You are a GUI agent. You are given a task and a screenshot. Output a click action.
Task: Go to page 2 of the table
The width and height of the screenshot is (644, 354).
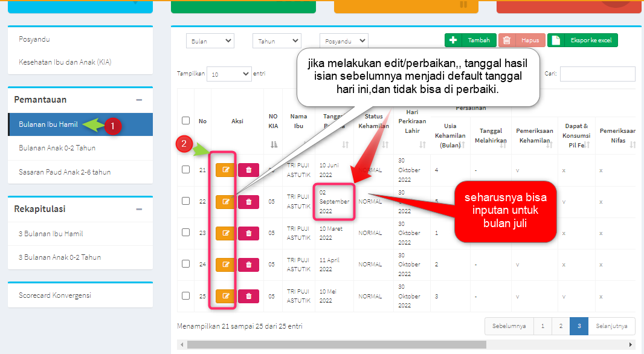(x=561, y=326)
